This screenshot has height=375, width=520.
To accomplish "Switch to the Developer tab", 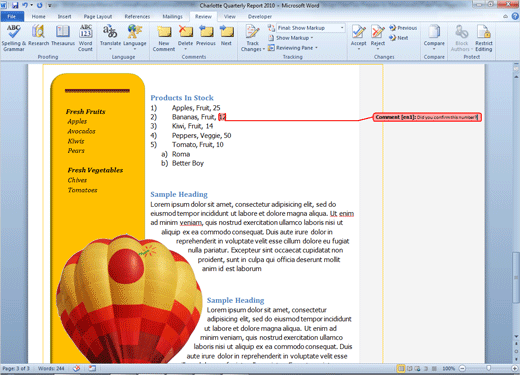I will click(260, 16).
